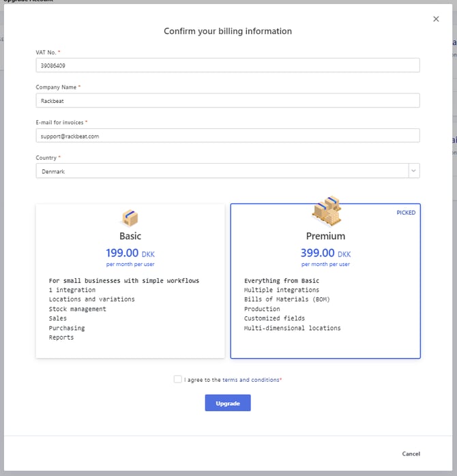Close the billing dialog with the X icon
The width and height of the screenshot is (457, 476).
click(x=436, y=19)
